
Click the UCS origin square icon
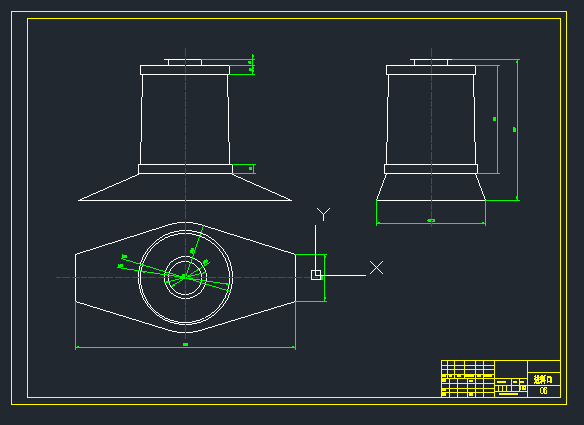(316, 275)
